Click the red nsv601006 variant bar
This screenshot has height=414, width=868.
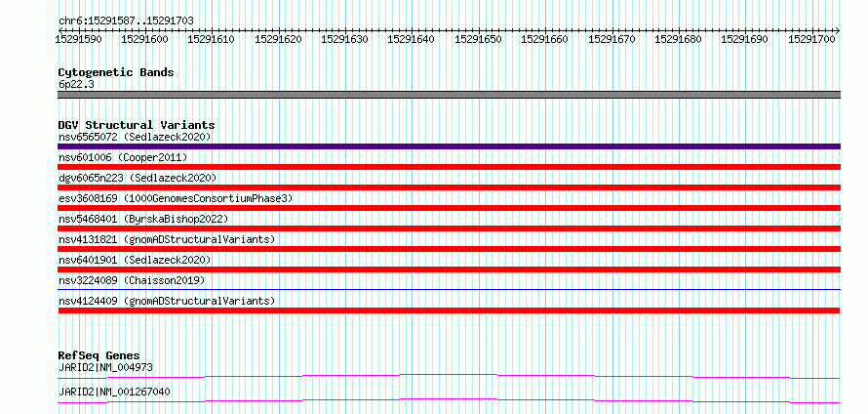click(449, 167)
